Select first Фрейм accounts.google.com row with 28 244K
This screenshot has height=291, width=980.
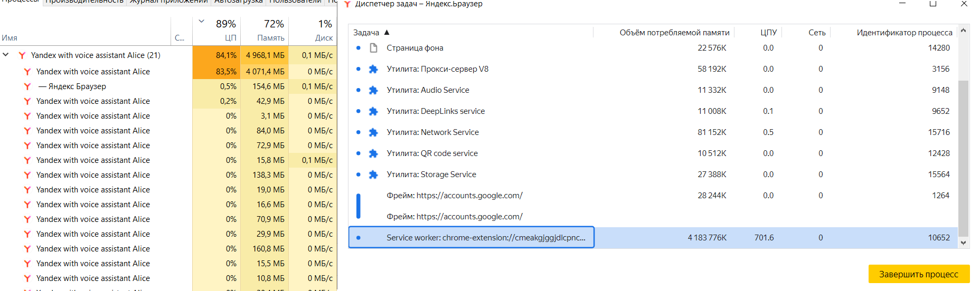[x=653, y=196]
